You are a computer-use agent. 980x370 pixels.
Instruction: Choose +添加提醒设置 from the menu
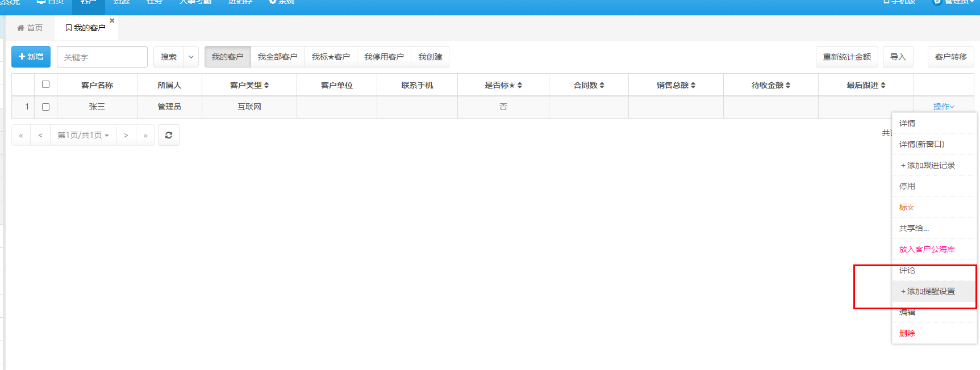tap(935, 291)
